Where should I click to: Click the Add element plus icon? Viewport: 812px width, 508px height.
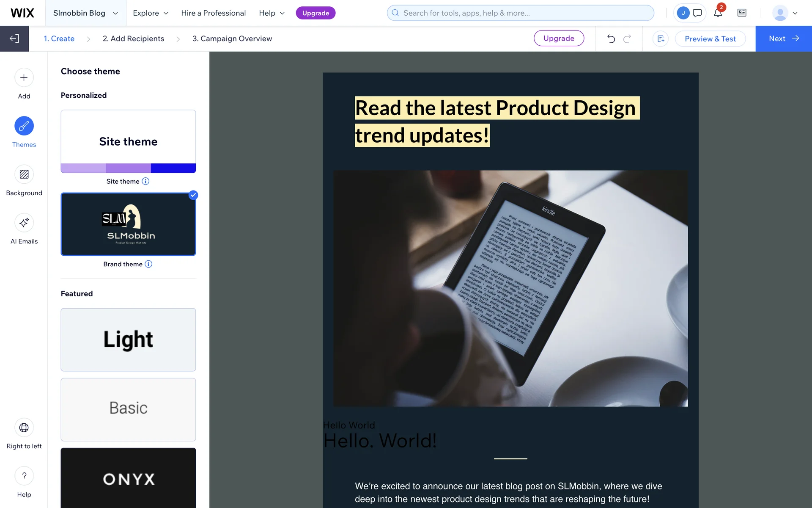(x=24, y=78)
